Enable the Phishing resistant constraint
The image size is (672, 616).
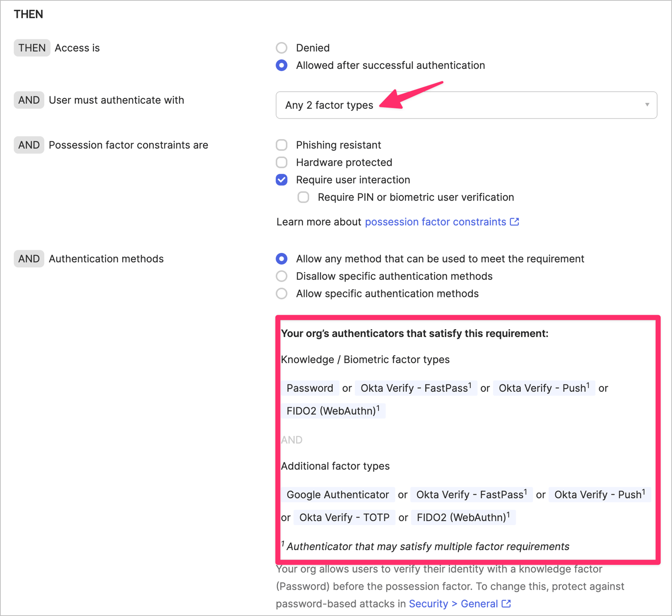click(281, 145)
